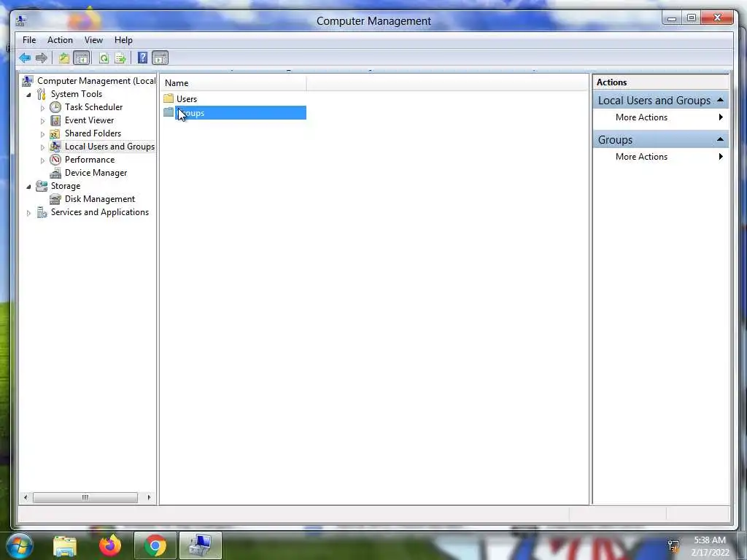Click the tree pane scroll left arrow

point(26,497)
